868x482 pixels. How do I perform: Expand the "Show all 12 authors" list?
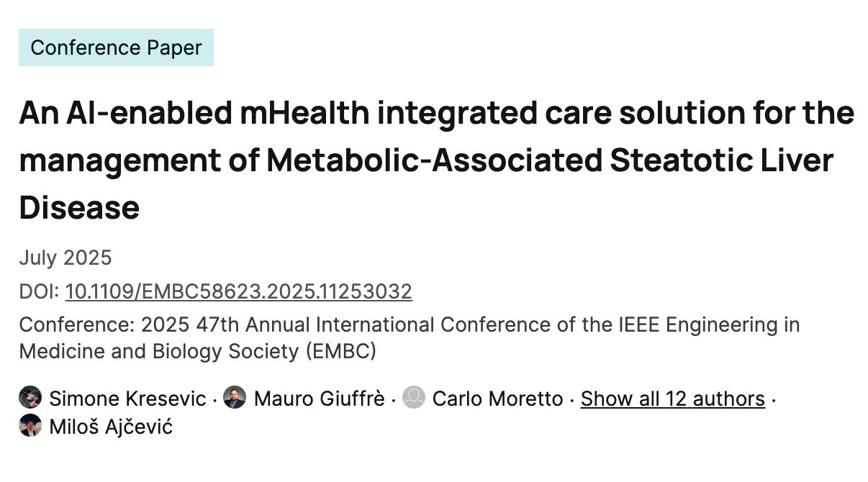(672, 399)
